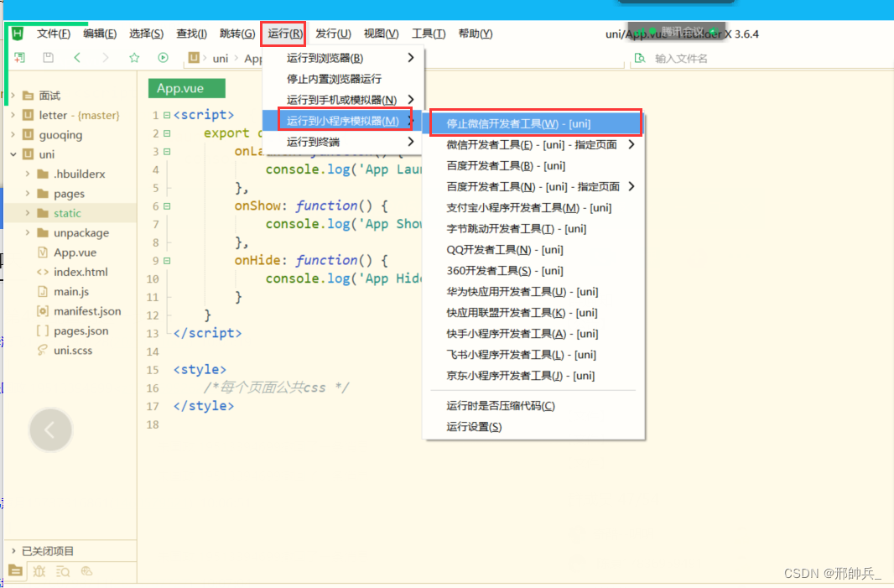Open the 查找(I) menu
Image resolution: width=894 pixels, height=588 pixels.
191,34
